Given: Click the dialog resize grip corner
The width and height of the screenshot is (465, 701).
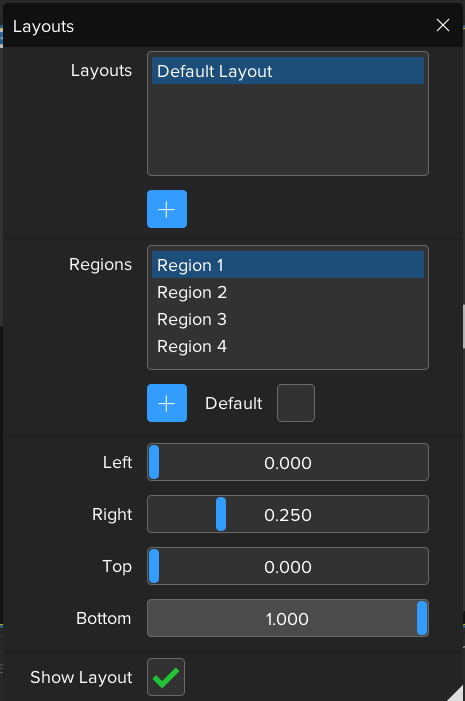Looking at the screenshot, I should tap(457, 694).
